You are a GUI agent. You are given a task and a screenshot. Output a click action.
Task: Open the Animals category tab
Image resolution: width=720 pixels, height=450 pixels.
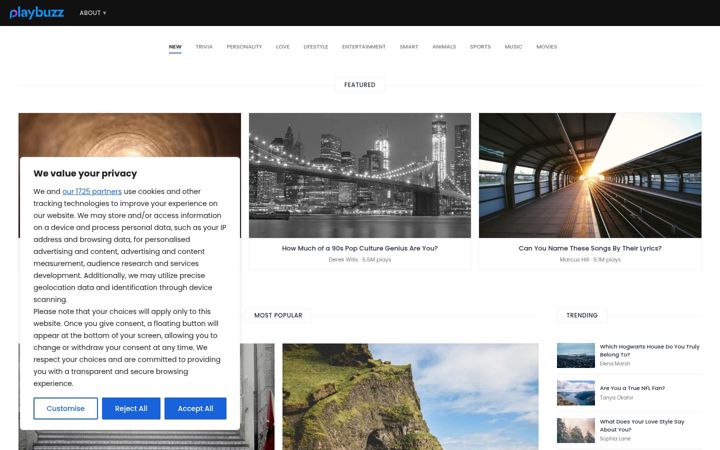tap(444, 47)
